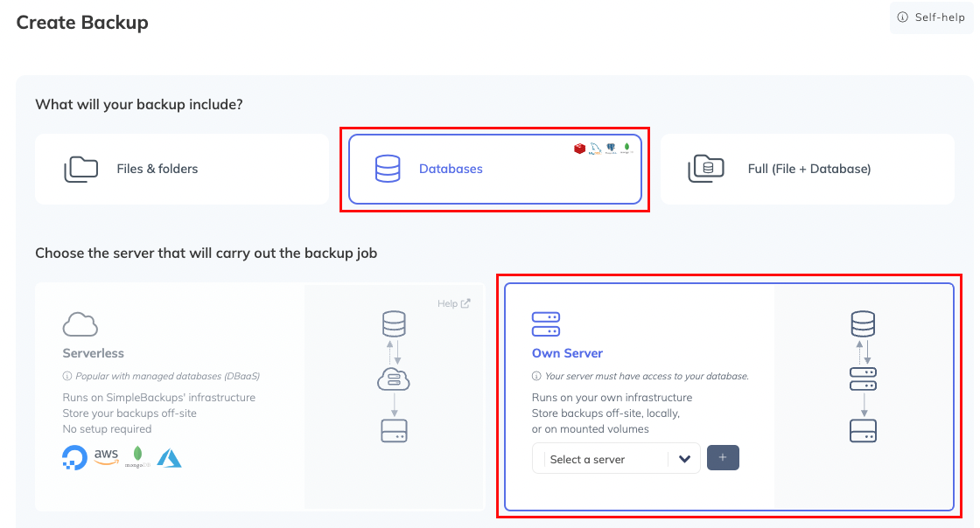Open the Select a server dropdown

(605, 459)
